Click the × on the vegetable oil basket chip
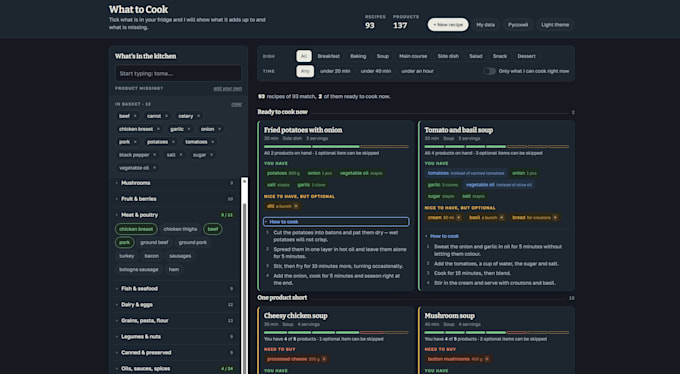Viewport: 680px width, 374px height. (x=154, y=168)
